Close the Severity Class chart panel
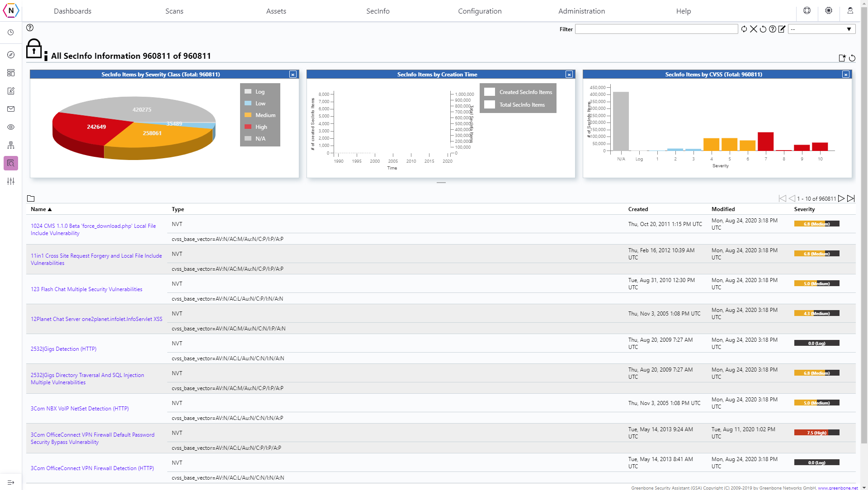This screenshot has height=490, width=868. tap(293, 75)
